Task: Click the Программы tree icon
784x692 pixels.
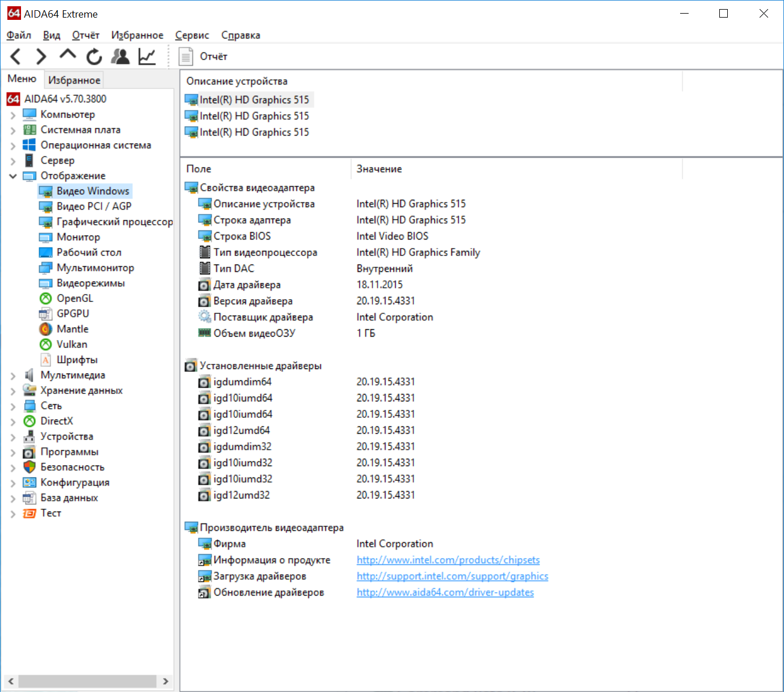Action: pos(30,452)
